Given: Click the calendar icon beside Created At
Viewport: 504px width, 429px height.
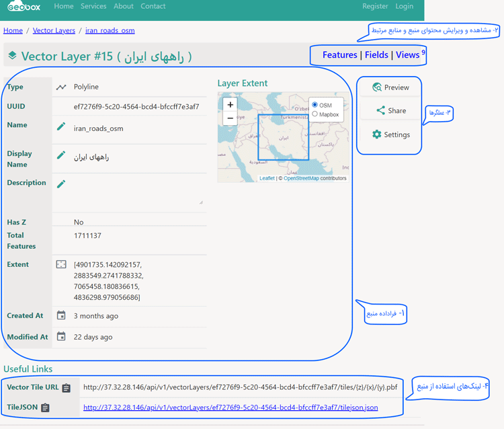Looking at the screenshot, I should 61,315.
